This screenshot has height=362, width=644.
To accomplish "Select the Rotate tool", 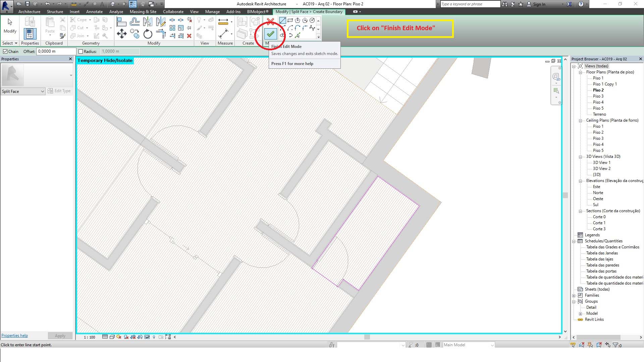I will click(x=148, y=34).
